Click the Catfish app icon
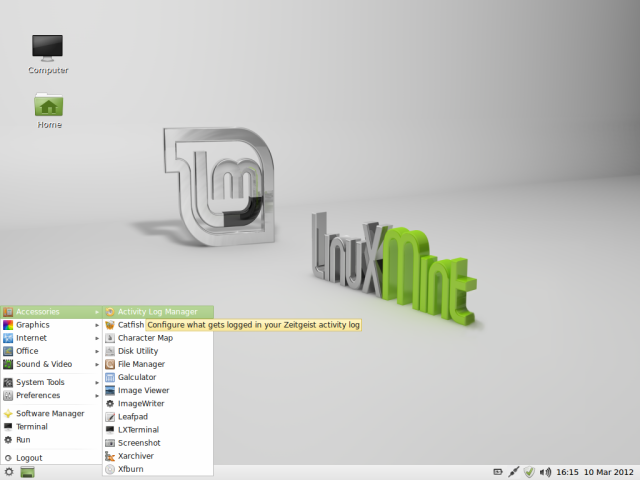This screenshot has width=640, height=480. coord(110,325)
